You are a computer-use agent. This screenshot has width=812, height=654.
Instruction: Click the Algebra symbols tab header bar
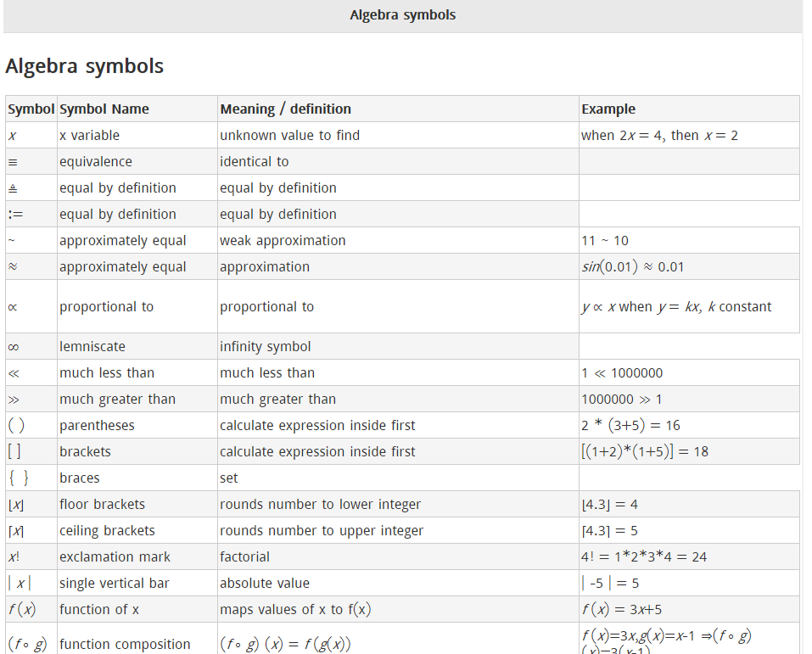(x=402, y=15)
